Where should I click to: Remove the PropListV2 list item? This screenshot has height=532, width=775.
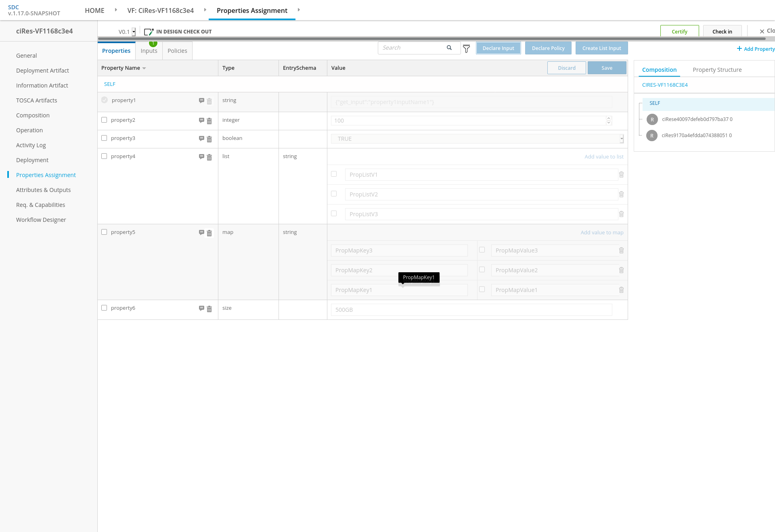(x=621, y=194)
